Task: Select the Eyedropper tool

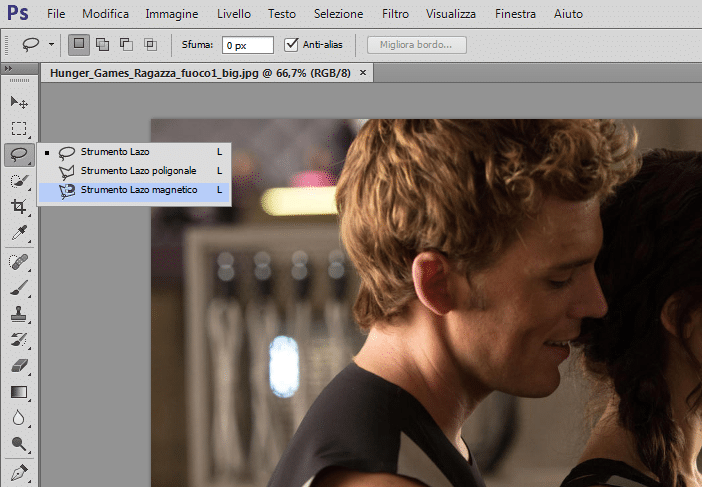Action: [19, 233]
